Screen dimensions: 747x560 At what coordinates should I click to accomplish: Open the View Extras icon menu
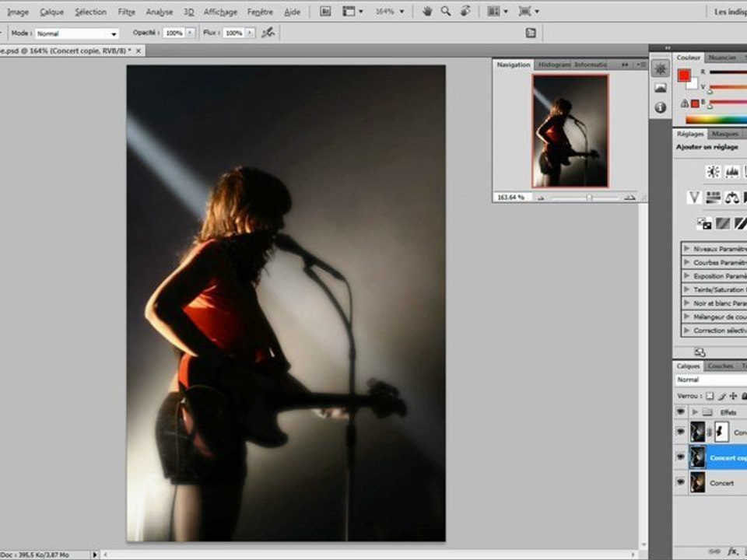click(x=353, y=12)
